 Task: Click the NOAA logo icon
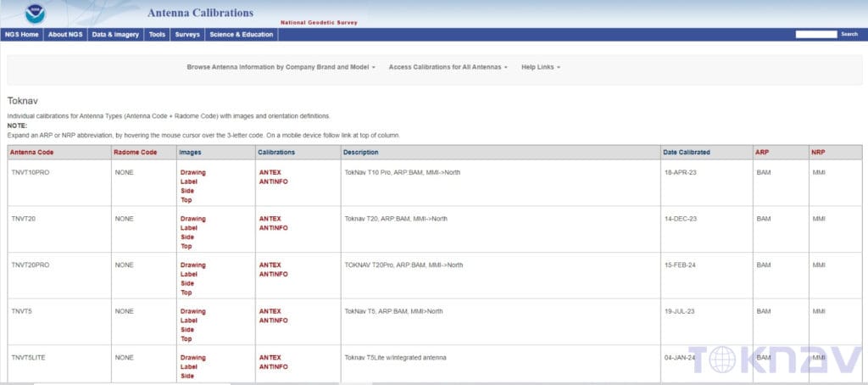(36, 14)
